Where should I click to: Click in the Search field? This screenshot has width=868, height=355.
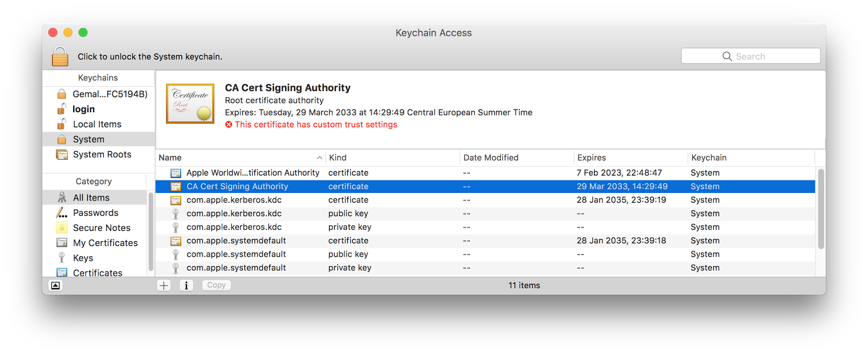pyautogui.click(x=750, y=56)
